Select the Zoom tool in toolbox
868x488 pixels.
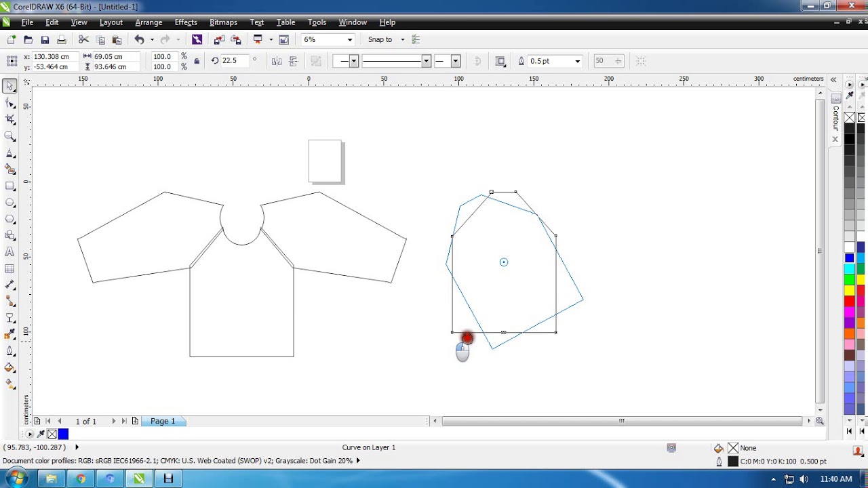click(x=10, y=136)
